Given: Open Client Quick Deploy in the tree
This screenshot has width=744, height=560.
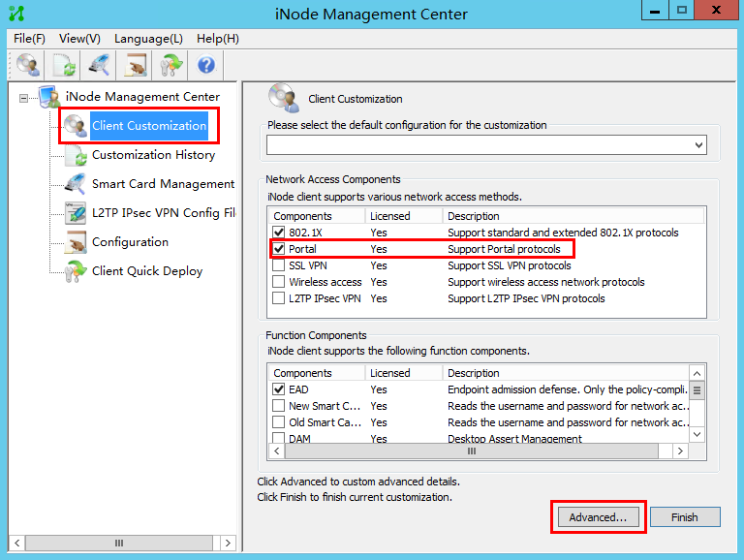Looking at the screenshot, I should 147,271.
